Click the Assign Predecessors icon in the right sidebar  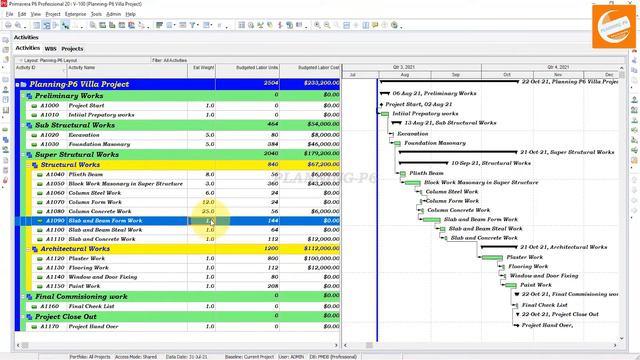tap(634, 130)
